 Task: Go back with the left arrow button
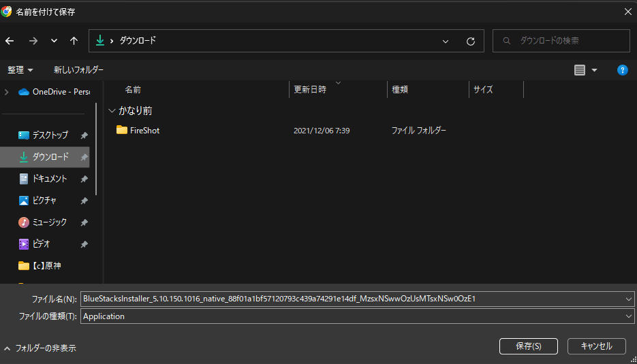pos(10,41)
